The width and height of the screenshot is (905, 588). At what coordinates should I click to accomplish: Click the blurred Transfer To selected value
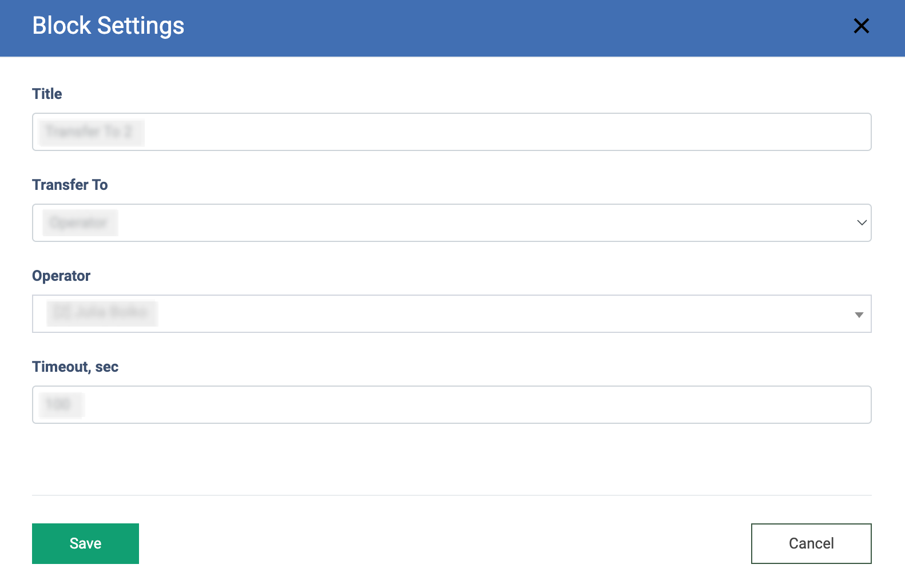pyautogui.click(x=80, y=223)
